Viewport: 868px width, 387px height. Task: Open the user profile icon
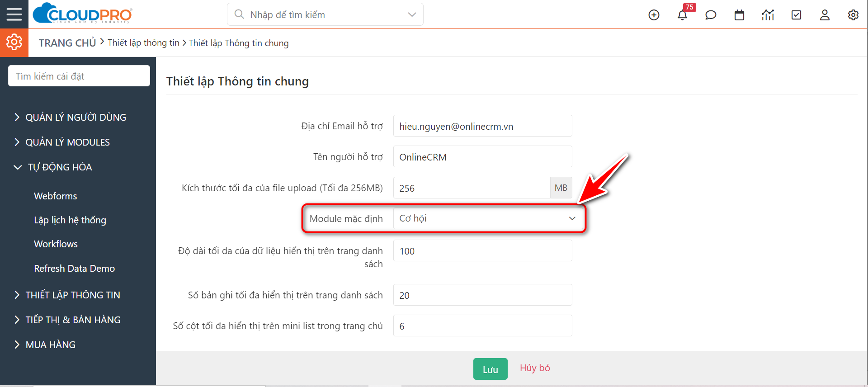(825, 15)
